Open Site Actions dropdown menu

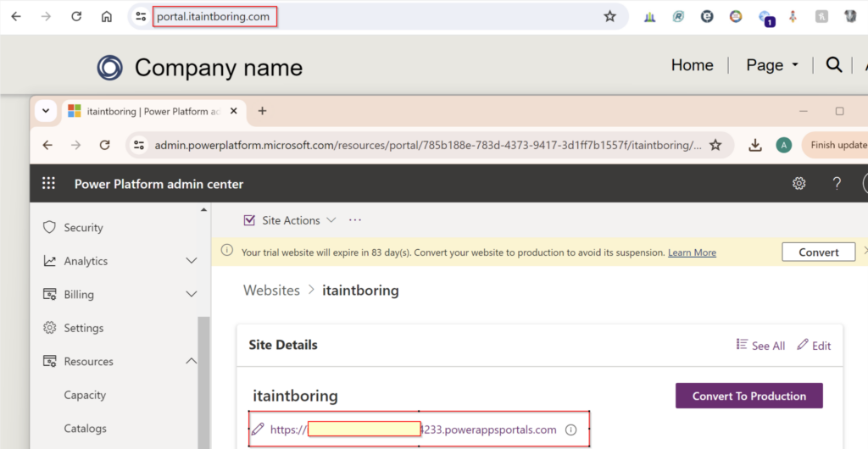click(x=290, y=220)
